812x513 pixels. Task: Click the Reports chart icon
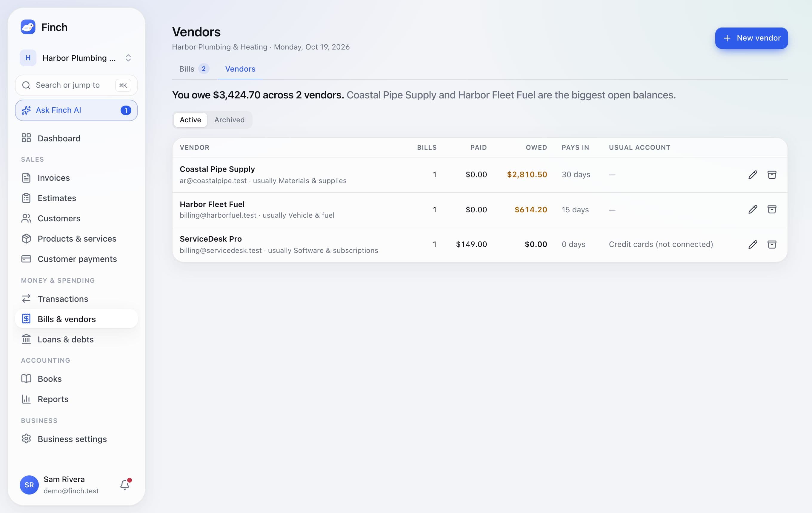tap(26, 399)
